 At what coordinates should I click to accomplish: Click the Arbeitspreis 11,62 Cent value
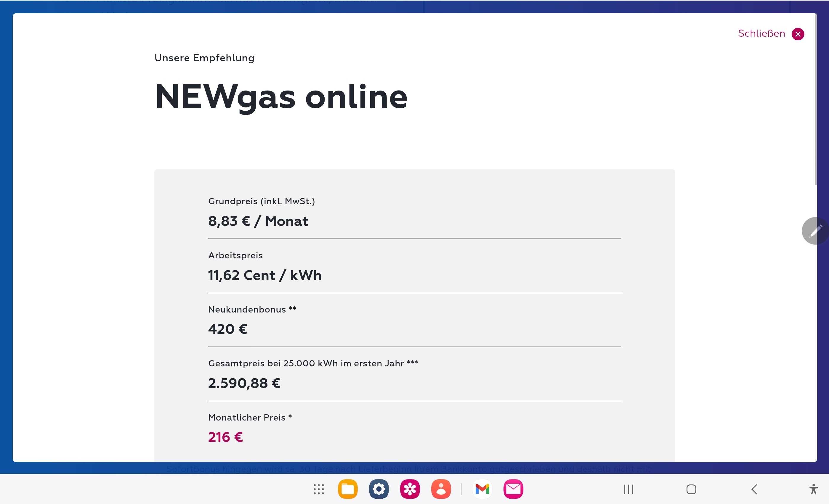point(264,275)
